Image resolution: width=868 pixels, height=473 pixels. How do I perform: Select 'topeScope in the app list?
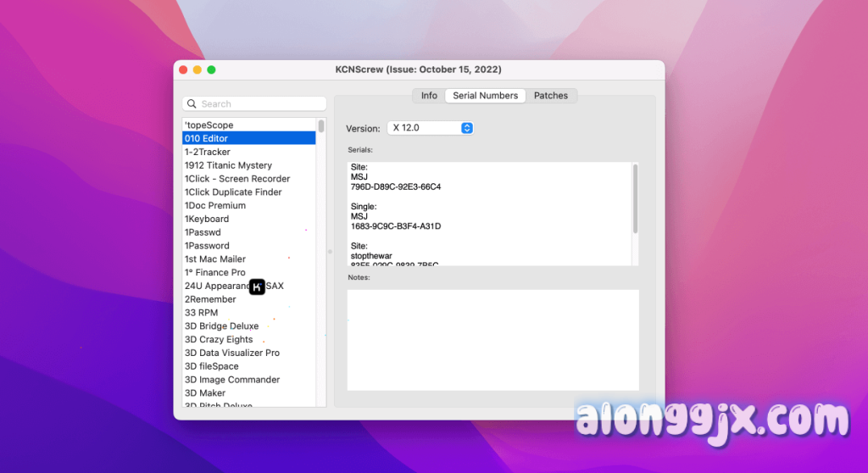click(x=209, y=125)
